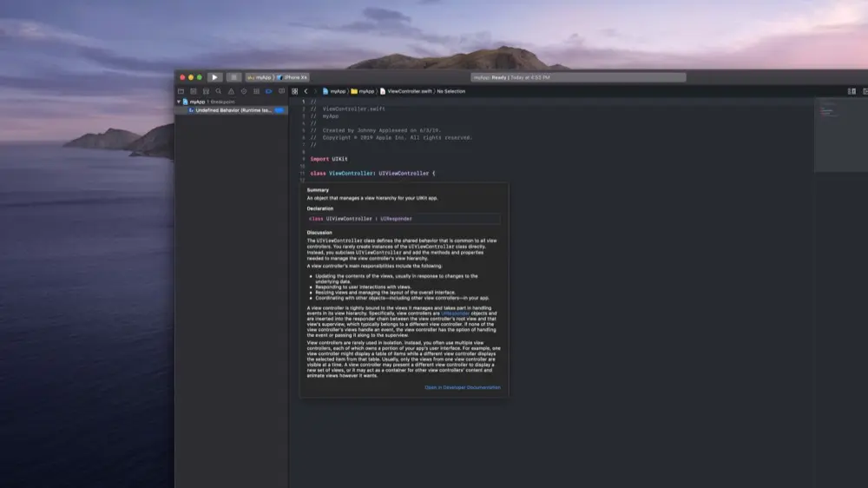
Task: Go forward with the right chevron
Action: tap(316, 91)
